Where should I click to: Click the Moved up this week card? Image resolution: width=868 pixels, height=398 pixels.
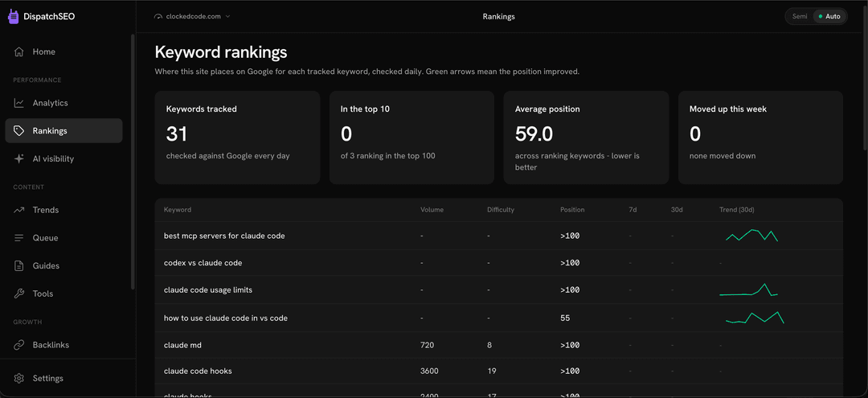tap(760, 137)
